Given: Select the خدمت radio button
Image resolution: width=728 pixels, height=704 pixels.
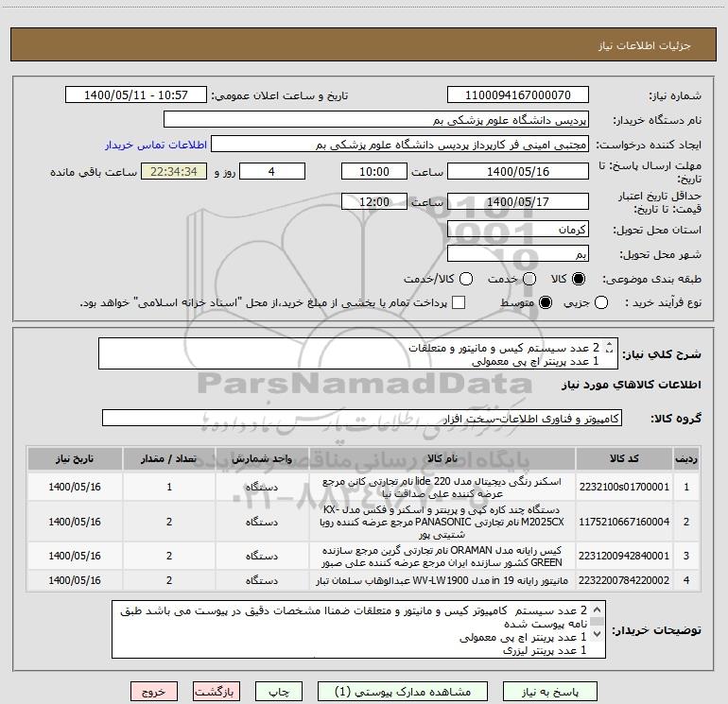Looking at the screenshot, I should click(x=529, y=279).
